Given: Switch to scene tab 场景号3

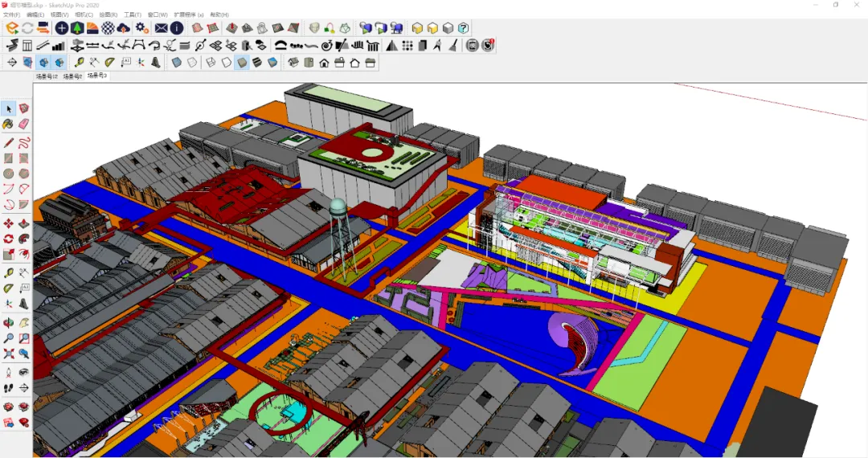Looking at the screenshot, I should pos(97,76).
